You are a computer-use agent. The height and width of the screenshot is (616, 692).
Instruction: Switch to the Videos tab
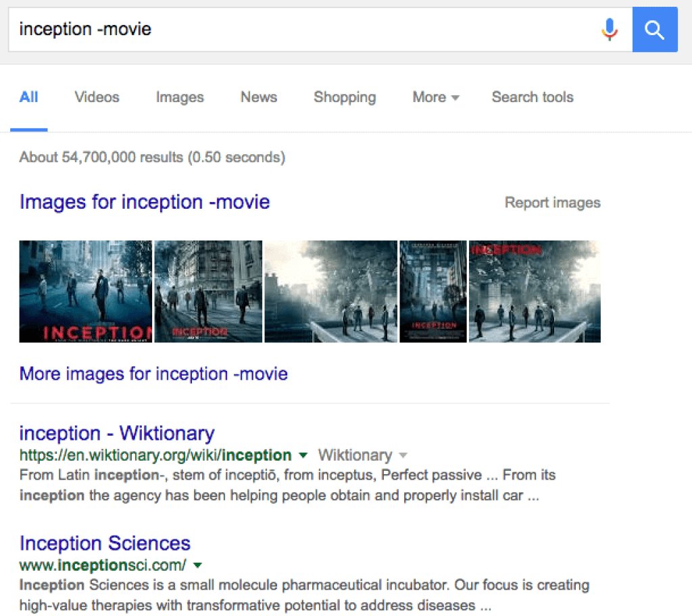point(97,97)
